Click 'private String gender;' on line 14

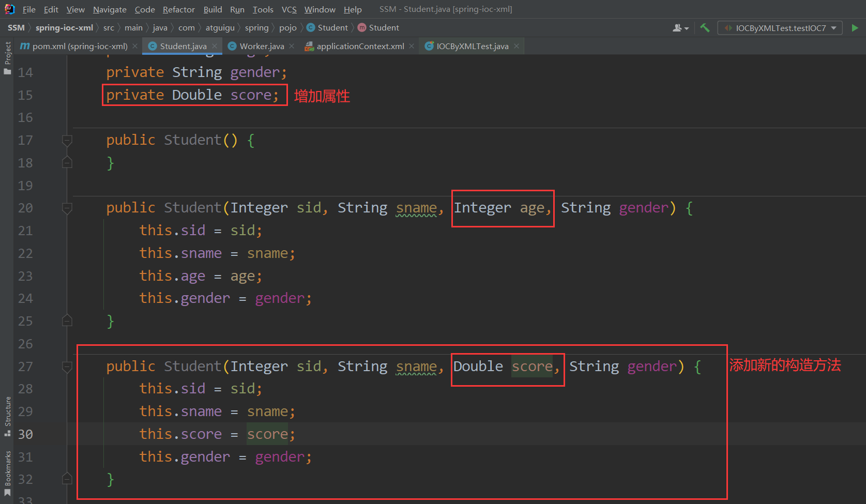(196, 72)
